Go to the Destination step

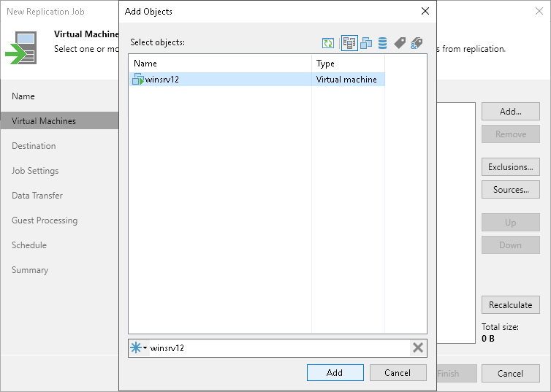point(34,146)
